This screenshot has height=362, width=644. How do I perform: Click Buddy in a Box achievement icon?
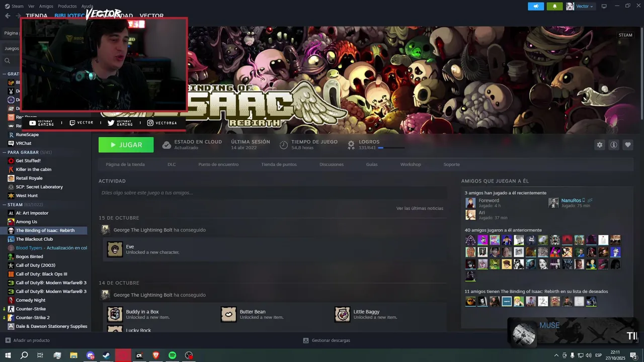pyautogui.click(x=115, y=314)
